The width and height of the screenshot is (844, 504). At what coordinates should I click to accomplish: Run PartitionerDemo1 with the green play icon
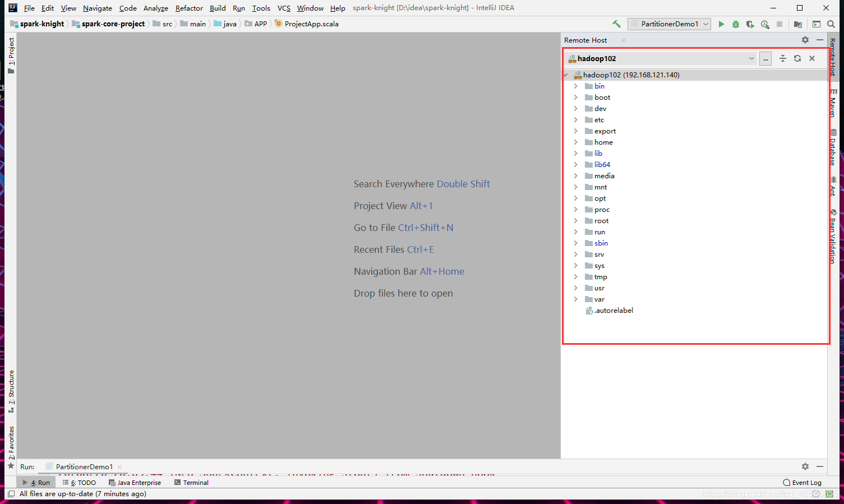point(721,24)
